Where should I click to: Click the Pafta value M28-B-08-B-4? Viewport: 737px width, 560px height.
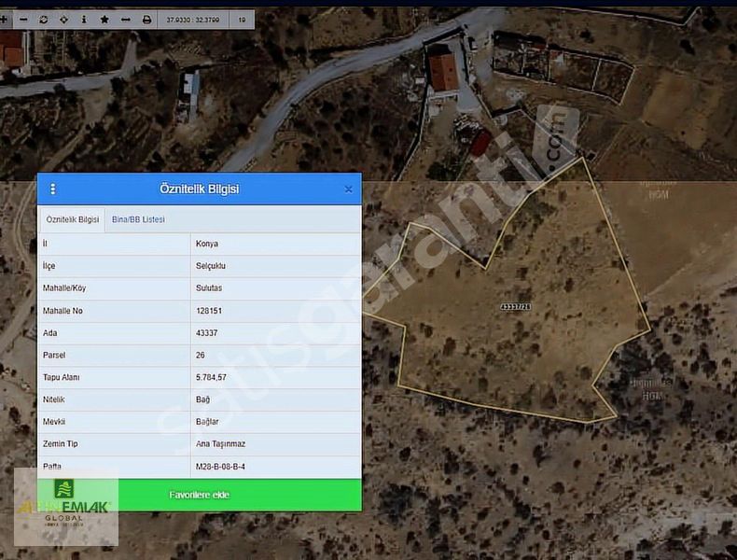220,466
